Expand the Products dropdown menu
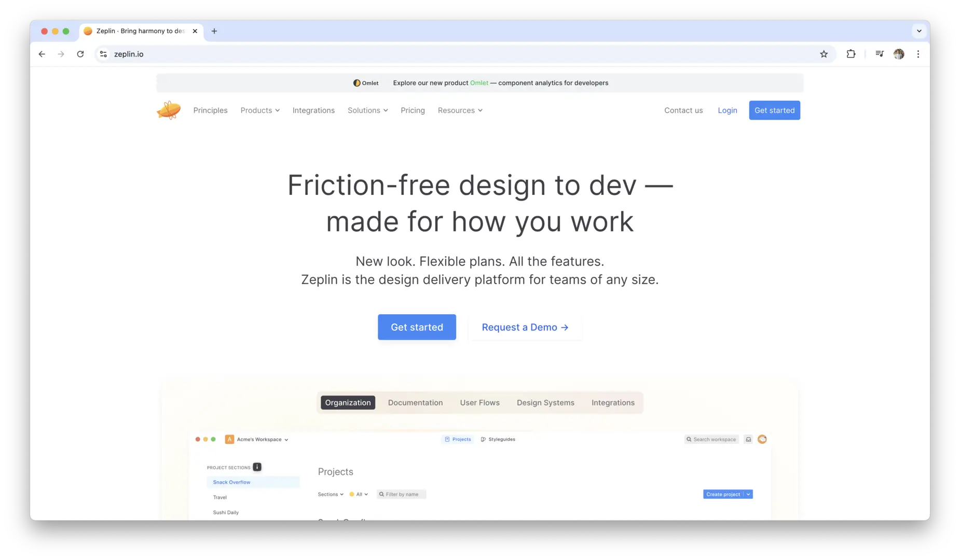Viewport: 960px width, 560px height. (x=260, y=110)
